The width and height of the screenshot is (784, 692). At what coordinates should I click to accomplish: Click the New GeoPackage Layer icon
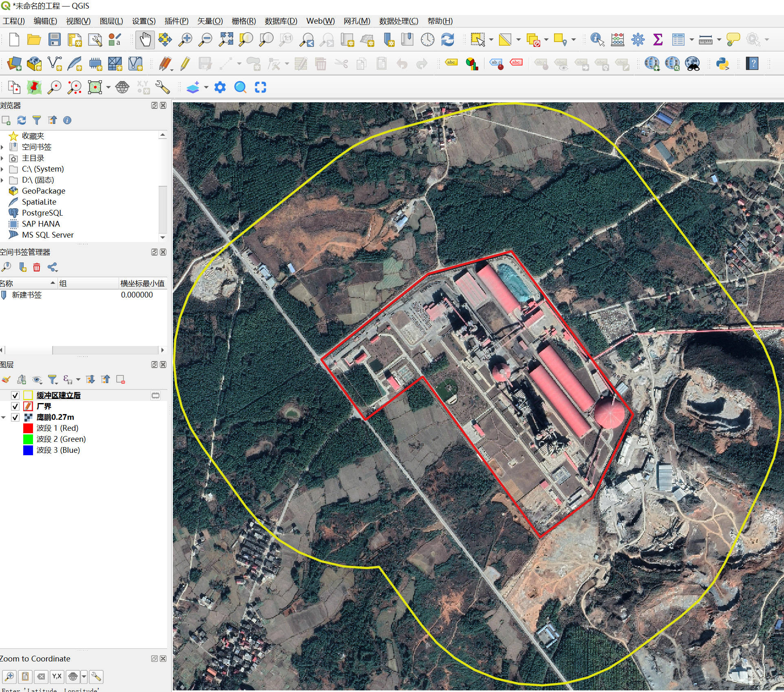(x=34, y=64)
